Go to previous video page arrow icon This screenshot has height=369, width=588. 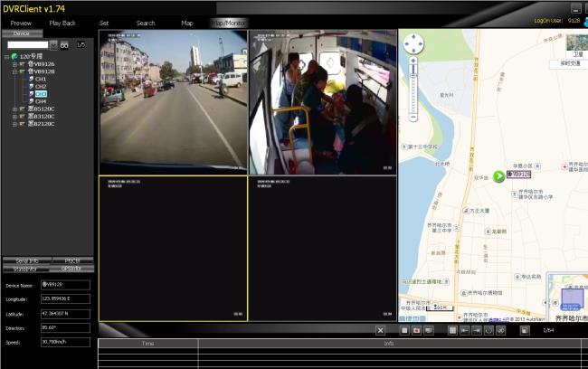(x=465, y=331)
